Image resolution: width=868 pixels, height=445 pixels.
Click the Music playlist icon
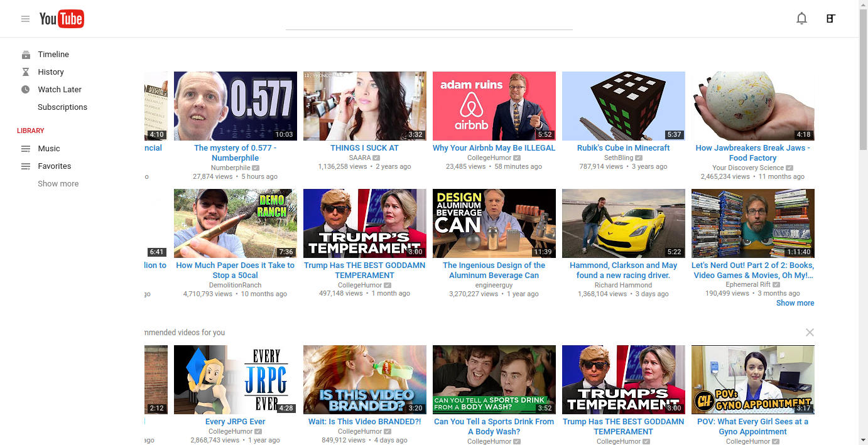tap(25, 149)
